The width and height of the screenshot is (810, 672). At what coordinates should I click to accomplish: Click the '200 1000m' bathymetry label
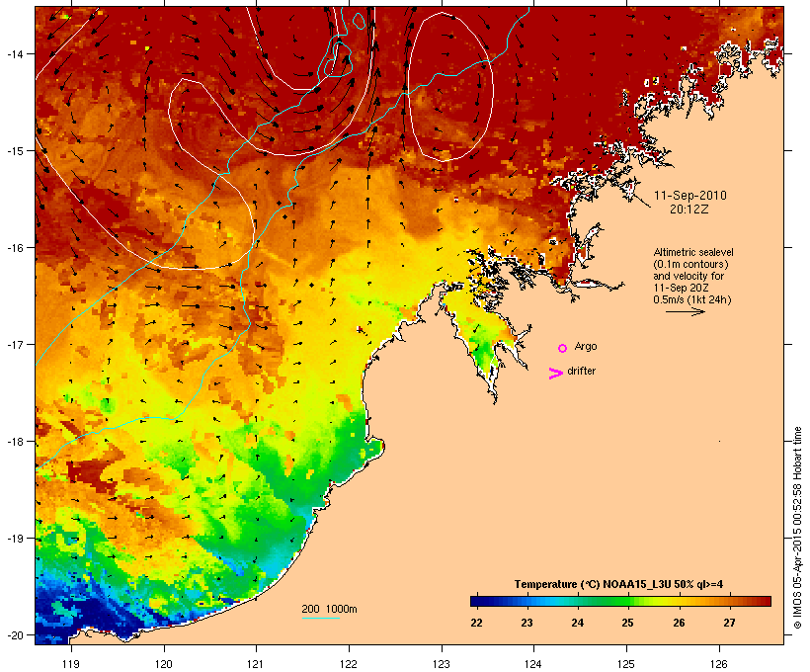329,609
